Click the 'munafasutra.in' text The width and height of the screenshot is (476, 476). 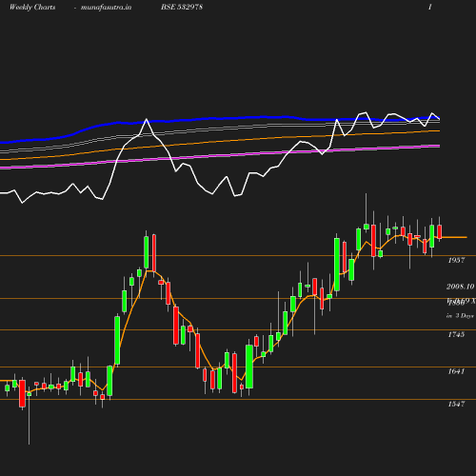(x=106, y=7)
